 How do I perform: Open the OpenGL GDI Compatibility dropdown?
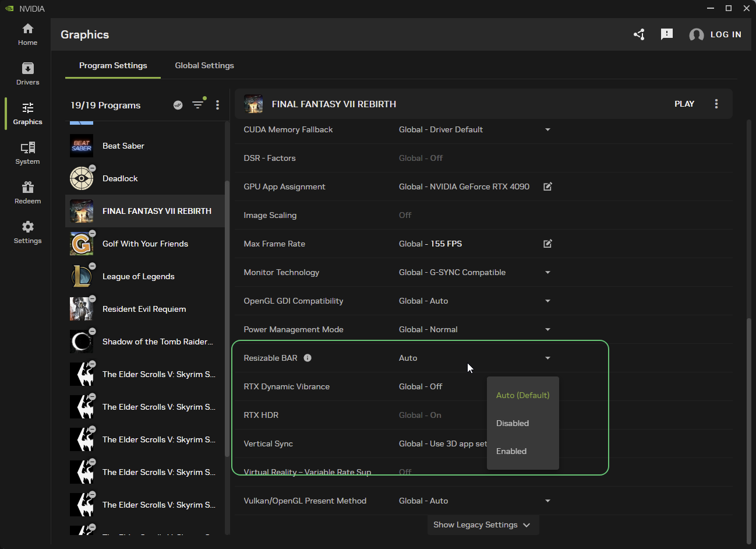coord(547,301)
